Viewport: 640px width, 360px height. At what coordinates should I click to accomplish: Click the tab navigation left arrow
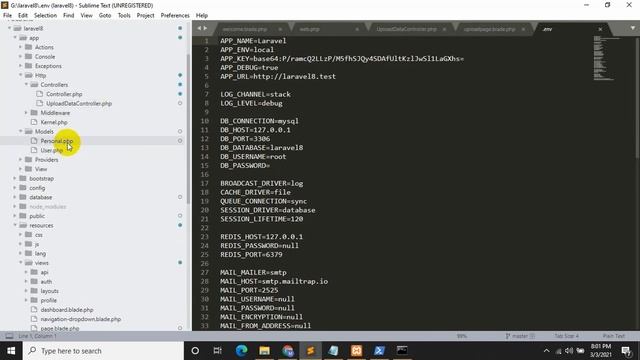click(199, 28)
